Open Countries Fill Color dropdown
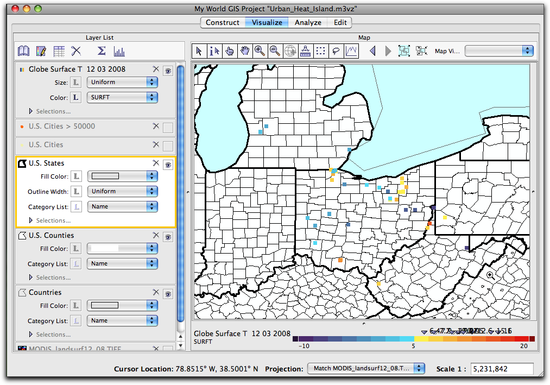 [x=122, y=305]
